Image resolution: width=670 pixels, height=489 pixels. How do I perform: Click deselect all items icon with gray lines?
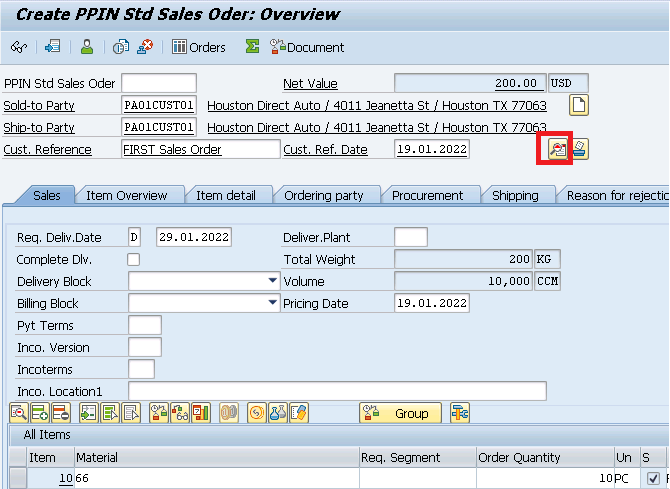(131, 413)
